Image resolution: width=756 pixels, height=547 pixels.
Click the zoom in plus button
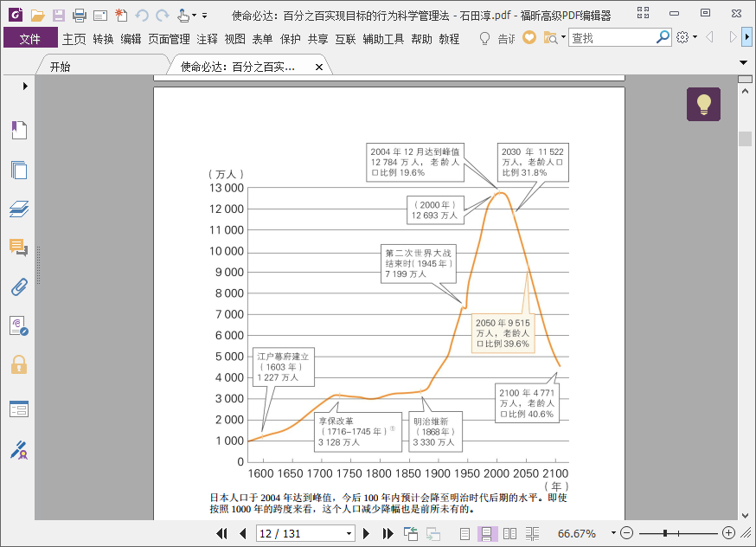point(728,533)
